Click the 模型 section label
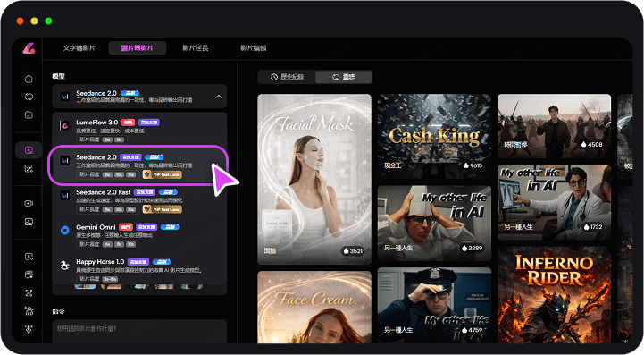Image resolution: width=644 pixels, height=355 pixels. pyautogui.click(x=58, y=77)
